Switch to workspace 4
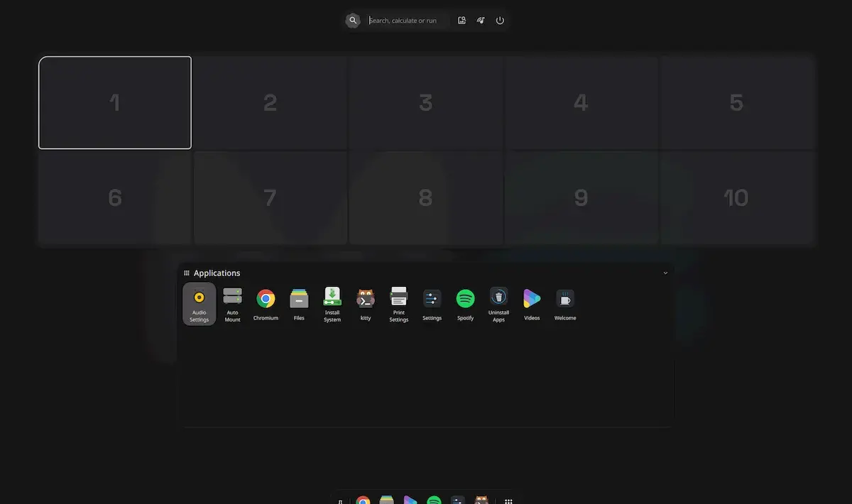852x504 pixels. coord(581,103)
